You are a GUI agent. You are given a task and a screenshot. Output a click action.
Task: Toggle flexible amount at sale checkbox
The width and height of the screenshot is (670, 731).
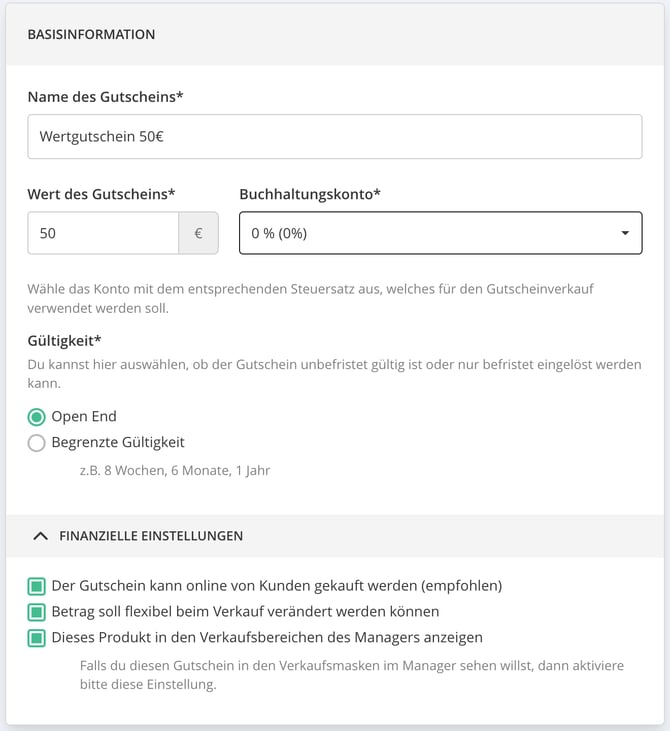pos(36,612)
